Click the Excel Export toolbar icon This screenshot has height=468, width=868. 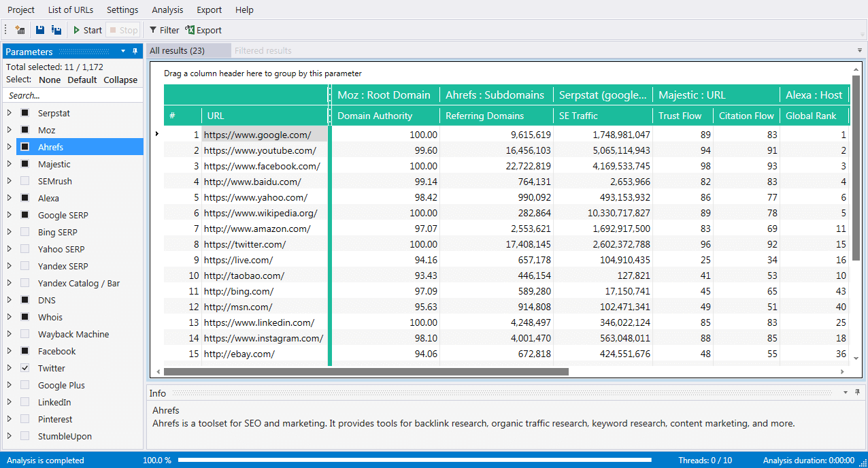coord(203,30)
